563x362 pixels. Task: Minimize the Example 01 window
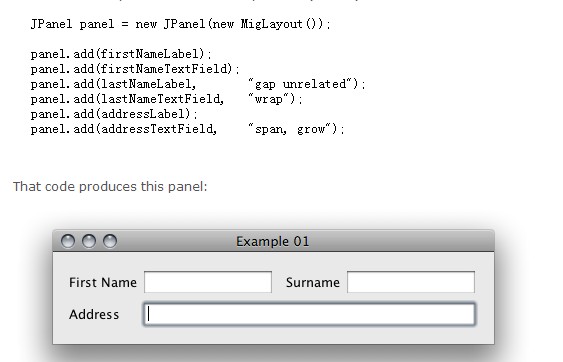[x=89, y=241]
